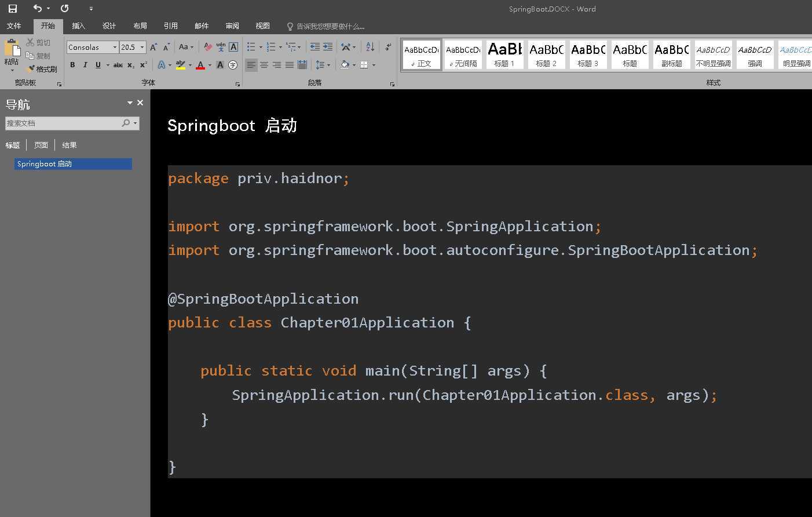Apply the yellow text highlight color
812x517 pixels.
click(x=181, y=65)
